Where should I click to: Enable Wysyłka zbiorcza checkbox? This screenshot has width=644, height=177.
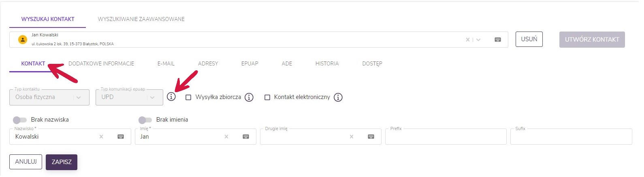point(188,97)
